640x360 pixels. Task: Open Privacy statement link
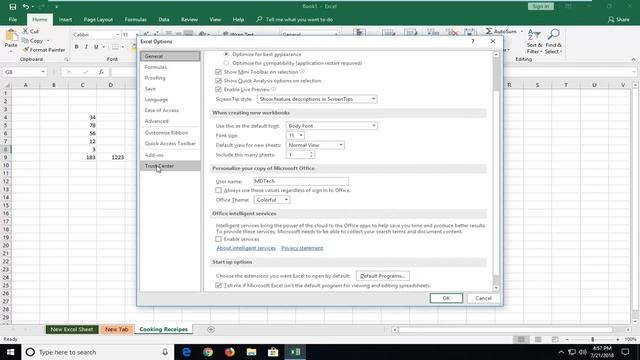(302, 248)
